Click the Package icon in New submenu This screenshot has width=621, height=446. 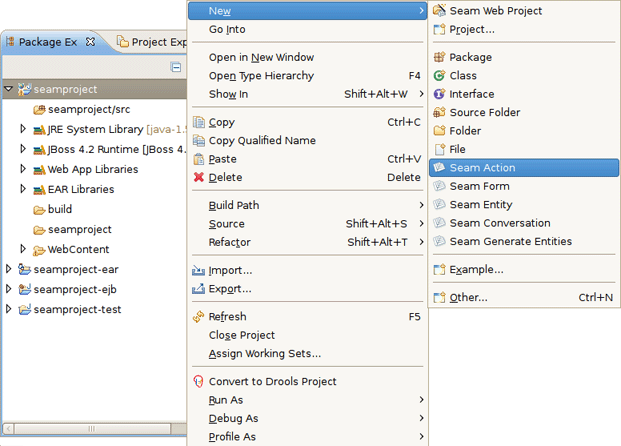pyautogui.click(x=439, y=58)
